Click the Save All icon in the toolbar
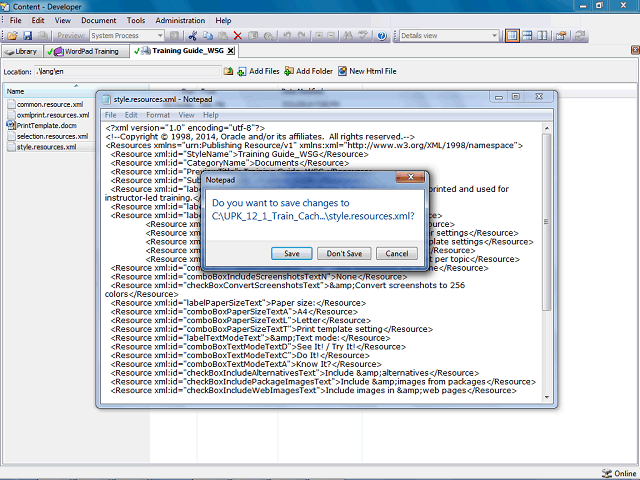 tap(42, 36)
